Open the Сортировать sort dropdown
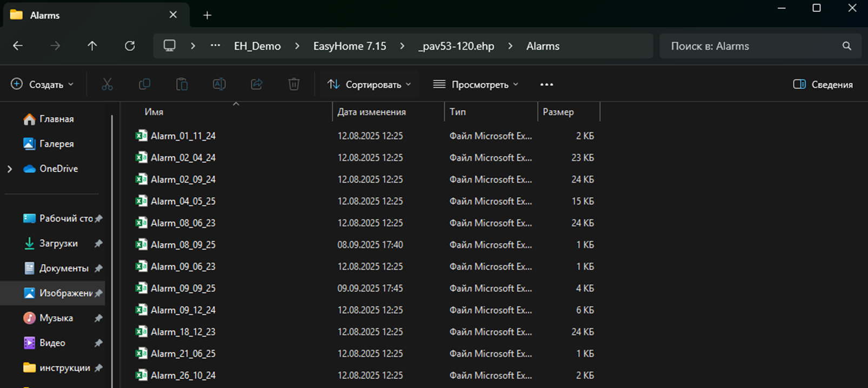 tap(369, 84)
